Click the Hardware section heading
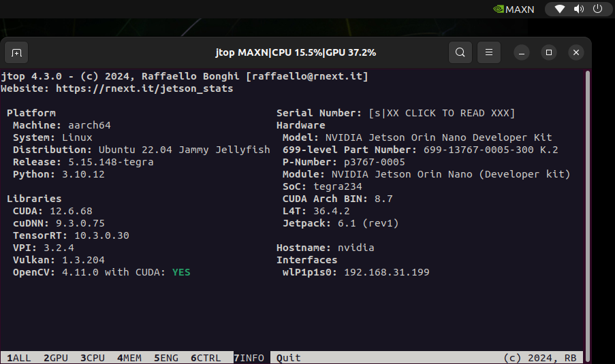 click(300, 125)
